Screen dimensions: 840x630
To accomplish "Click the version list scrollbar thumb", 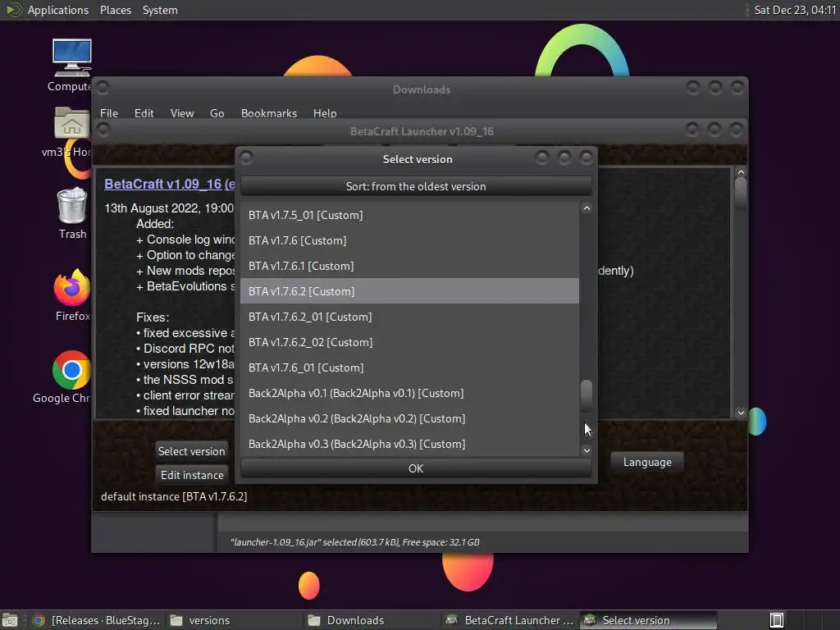I will (x=587, y=394).
